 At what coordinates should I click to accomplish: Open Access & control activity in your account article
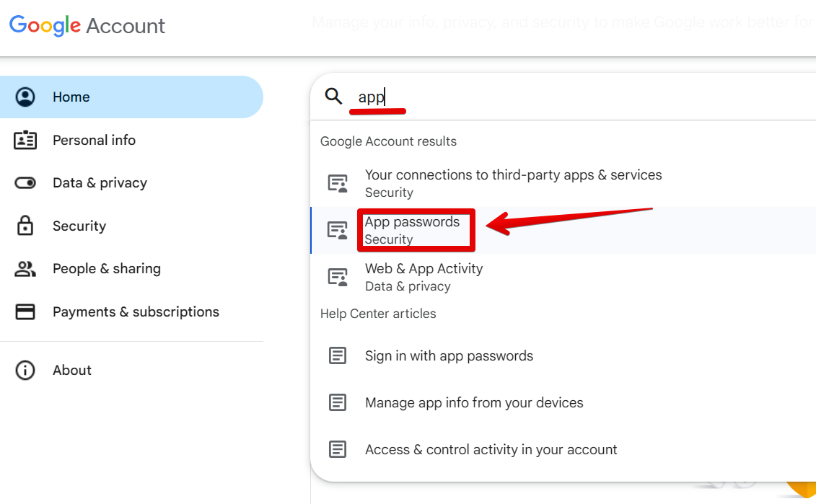point(563,449)
